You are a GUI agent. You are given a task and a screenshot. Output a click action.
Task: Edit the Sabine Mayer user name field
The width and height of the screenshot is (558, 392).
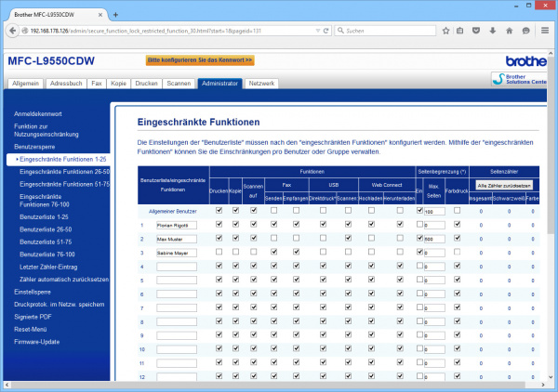click(x=177, y=253)
